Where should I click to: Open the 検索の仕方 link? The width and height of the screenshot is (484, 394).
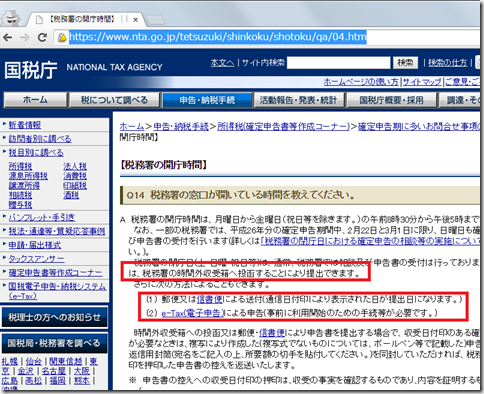447,63
